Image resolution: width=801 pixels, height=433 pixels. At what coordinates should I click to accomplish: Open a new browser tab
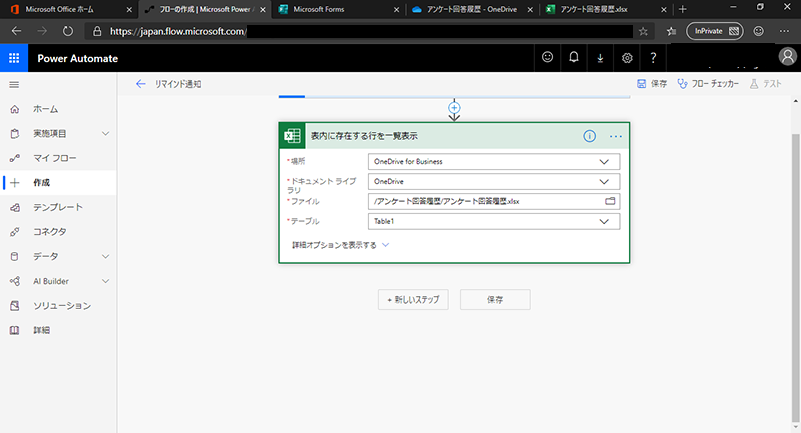pyautogui.click(x=682, y=9)
